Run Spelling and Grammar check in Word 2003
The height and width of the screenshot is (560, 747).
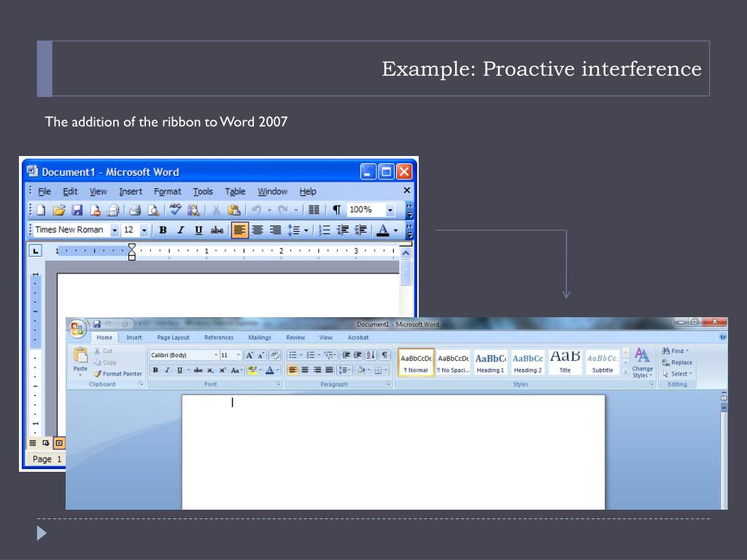175,209
